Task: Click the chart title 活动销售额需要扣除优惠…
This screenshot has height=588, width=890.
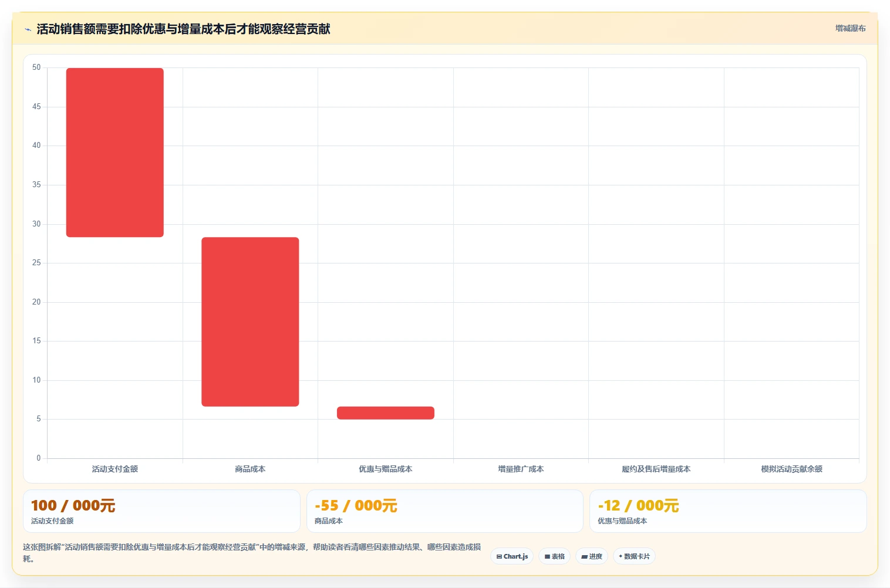Action: [x=183, y=29]
